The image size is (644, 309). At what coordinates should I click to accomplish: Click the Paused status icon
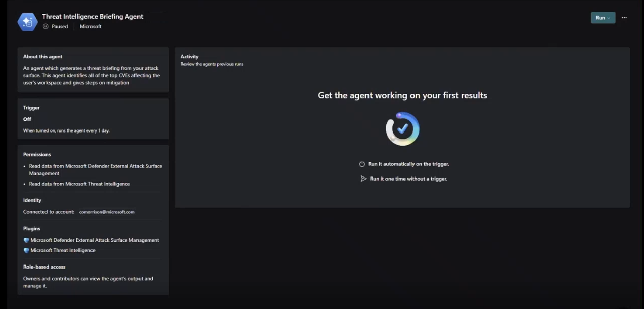coord(45,26)
